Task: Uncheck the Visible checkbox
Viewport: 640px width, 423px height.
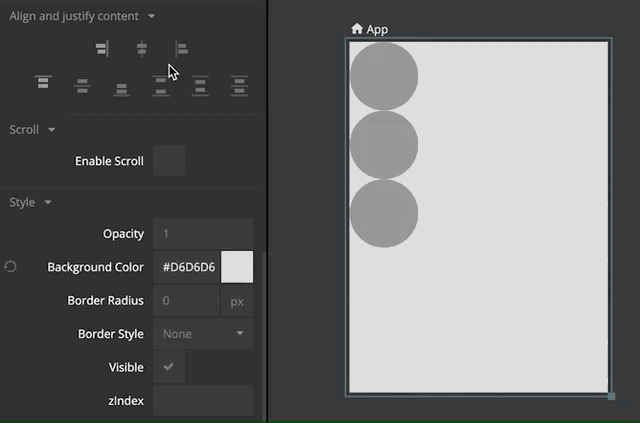Action: click(x=168, y=367)
